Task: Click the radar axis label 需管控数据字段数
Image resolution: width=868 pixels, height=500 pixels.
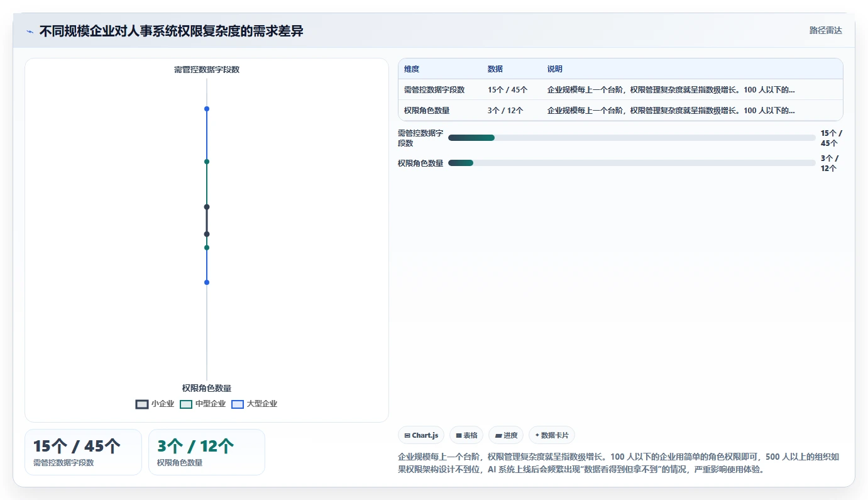Action: [x=207, y=70]
